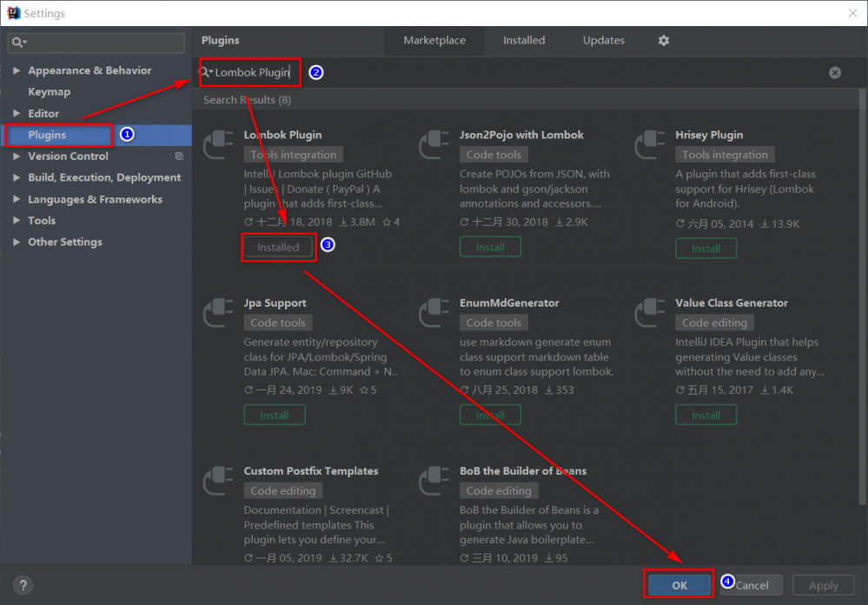The height and width of the screenshot is (605, 868).
Task: Click the Cancel button
Action: pyautogui.click(x=752, y=585)
